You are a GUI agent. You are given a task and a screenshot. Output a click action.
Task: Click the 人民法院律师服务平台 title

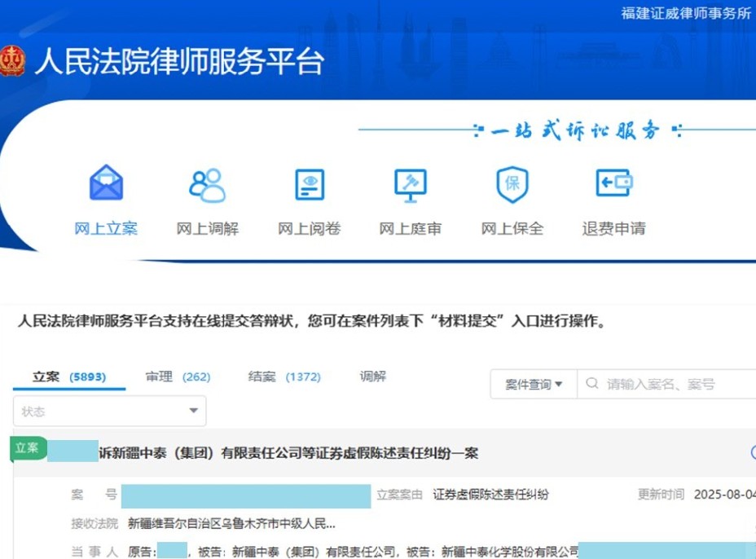(x=179, y=61)
